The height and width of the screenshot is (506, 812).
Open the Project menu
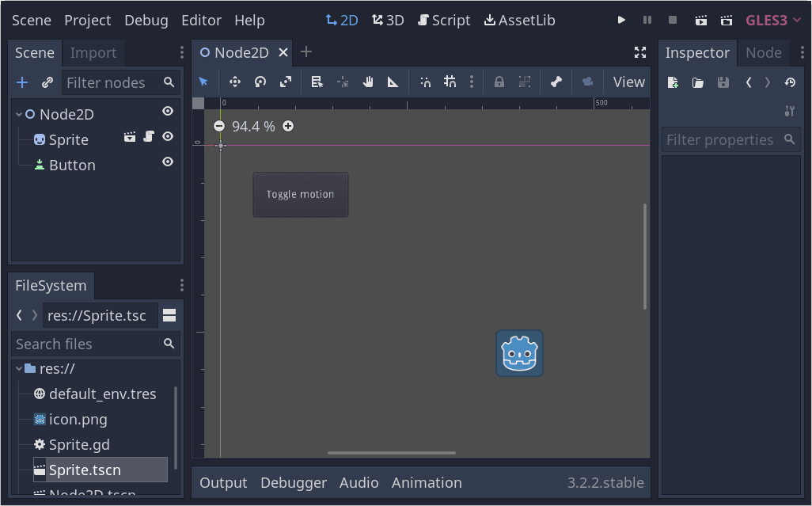click(x=87, y=20)
